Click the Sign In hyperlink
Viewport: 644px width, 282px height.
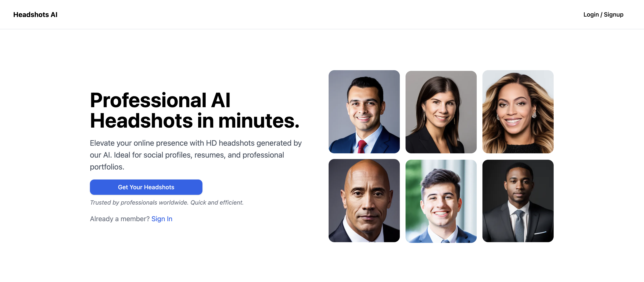(x=162, y=218)
